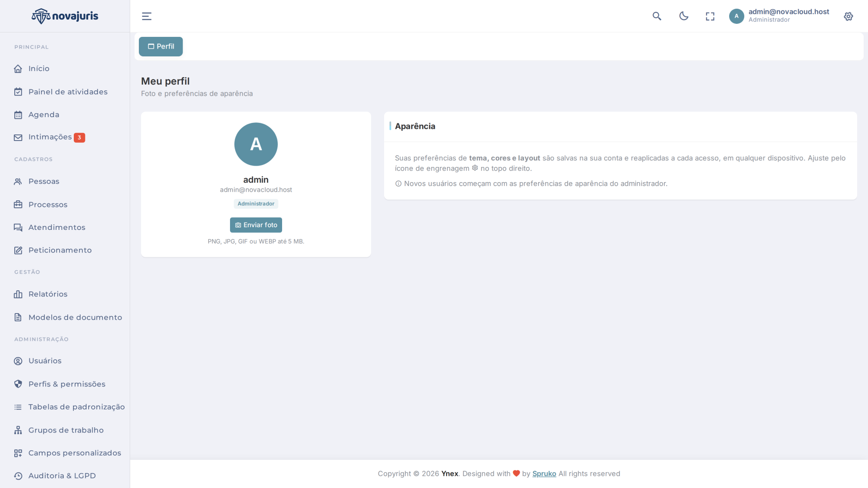The width and height of the screenshot is (868, 488).
Task: Toggle the sidebar hamburger menu
Action: point(147,16)
